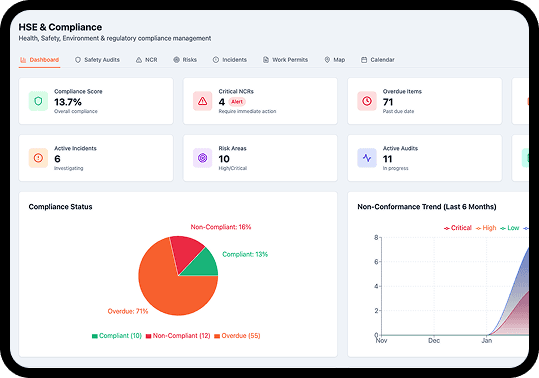Switch to the Safety Audits tab
The height and width of the screenshot is (378, 539).
97,60
